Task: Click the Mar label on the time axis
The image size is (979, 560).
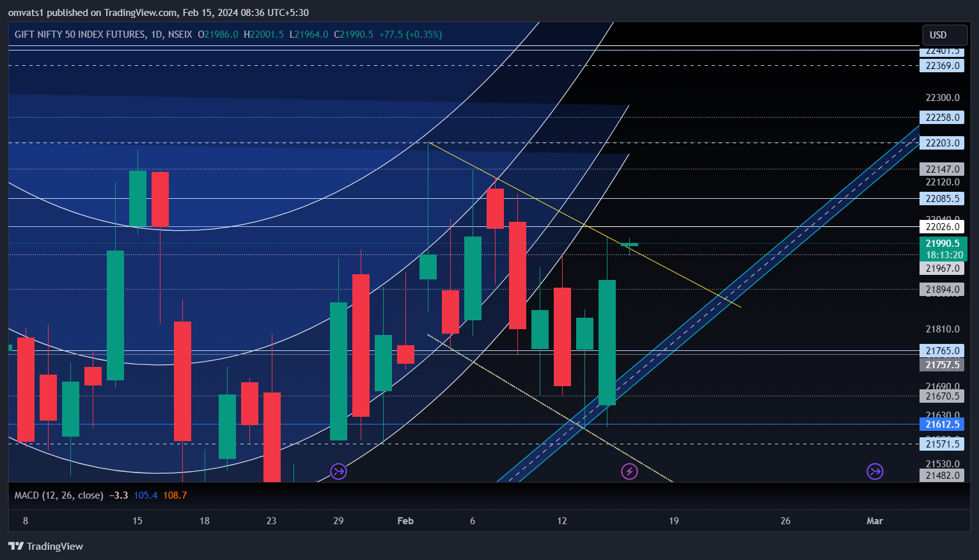Action: click(875, 521)
